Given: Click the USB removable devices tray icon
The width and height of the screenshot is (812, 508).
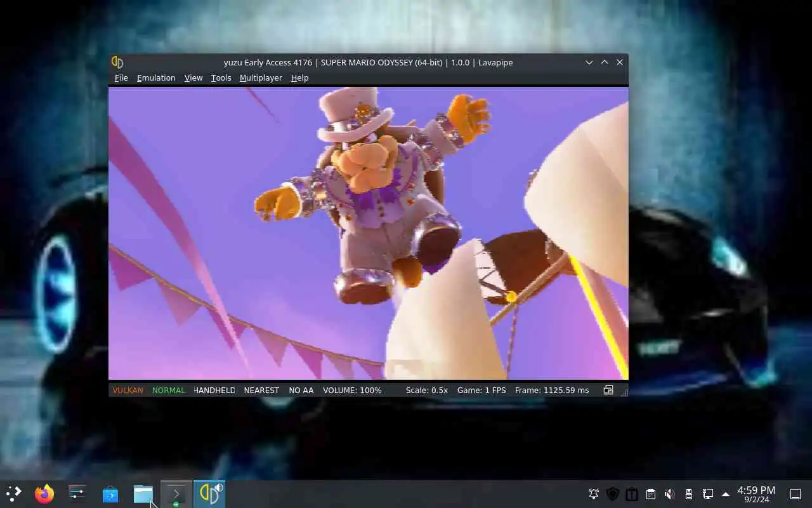Looking at the screenshot, I should tap(689, 494).
